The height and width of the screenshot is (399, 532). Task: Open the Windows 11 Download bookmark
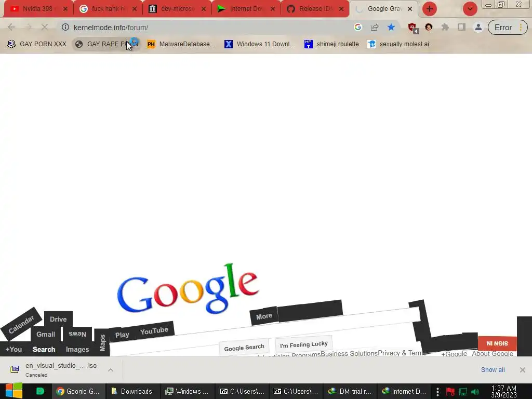point(260,44)
